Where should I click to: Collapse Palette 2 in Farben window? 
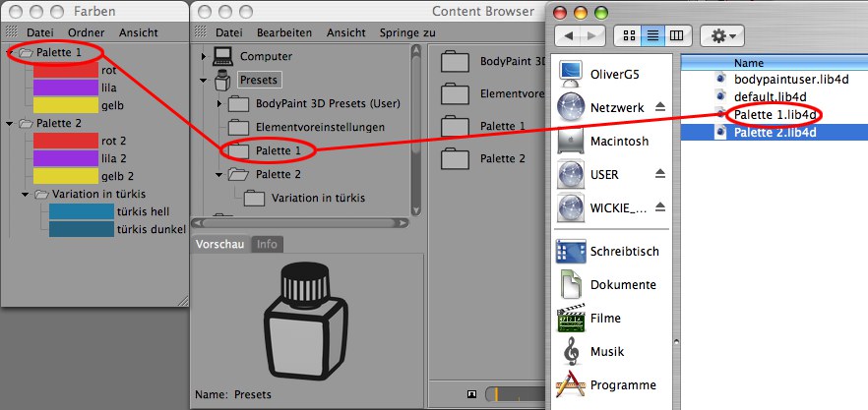10,123
